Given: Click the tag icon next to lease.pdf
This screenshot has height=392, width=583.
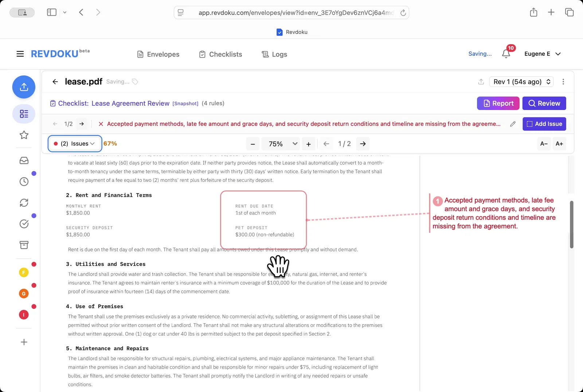Looking at the screenshot, I should click(135, 82).
